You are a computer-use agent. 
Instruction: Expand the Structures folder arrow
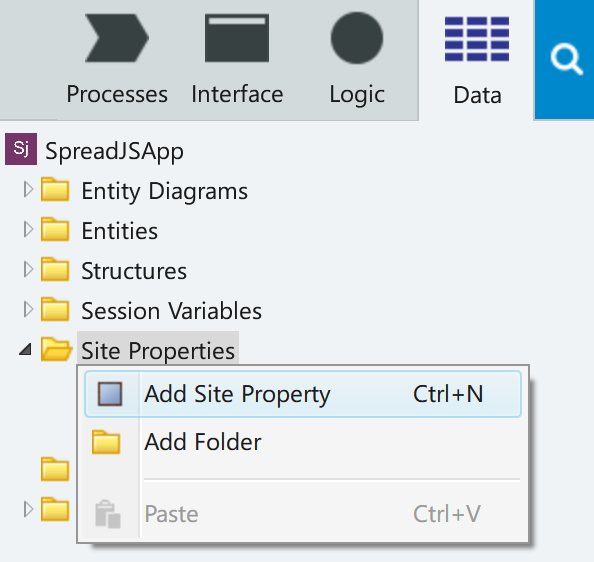click(x=28, y=269)
